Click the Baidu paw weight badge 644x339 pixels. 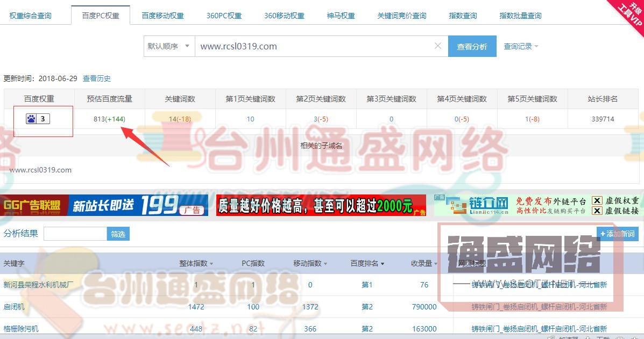coord(38,119)
